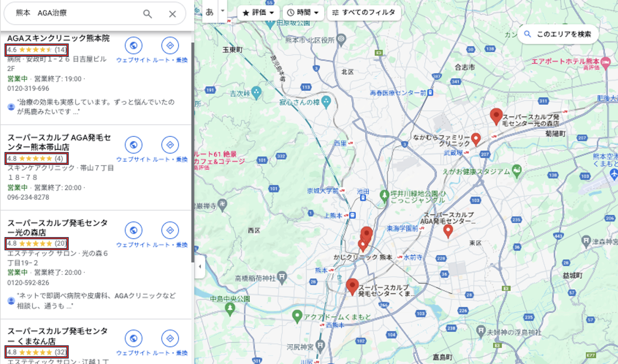618x364 pixels.
Task: Click the red pin near スーパースカルプAGA発毛センター on map
Action: click(x=448, y=232)
